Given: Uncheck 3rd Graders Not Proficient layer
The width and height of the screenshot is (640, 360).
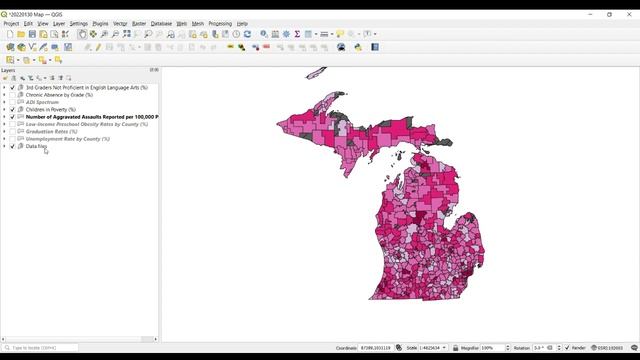Looking at the screenshot, I should click(12, 88).
